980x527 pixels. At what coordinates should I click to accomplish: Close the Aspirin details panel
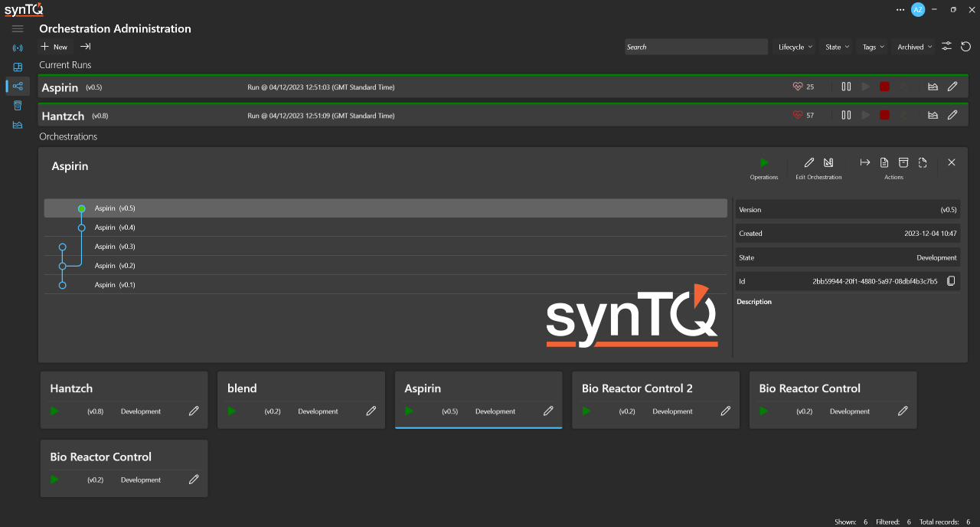[952, 162]
